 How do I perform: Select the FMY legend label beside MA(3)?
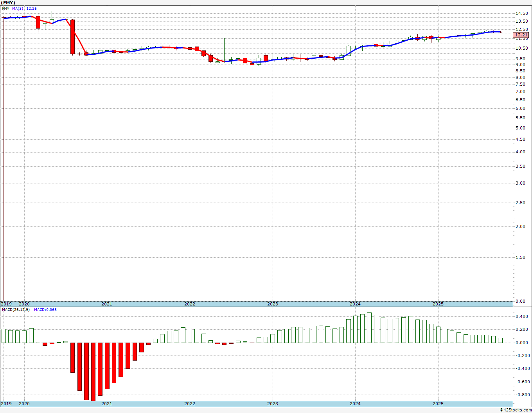(x=5, y=8)
